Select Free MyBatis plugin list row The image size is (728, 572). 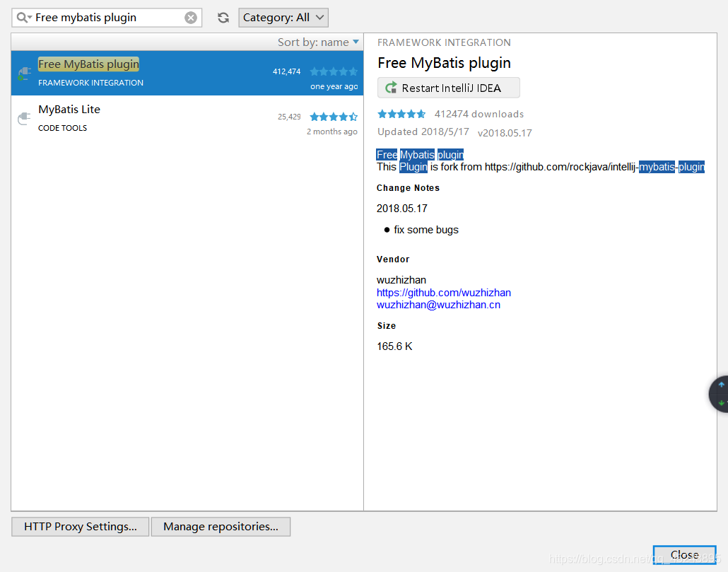[187, 74]
